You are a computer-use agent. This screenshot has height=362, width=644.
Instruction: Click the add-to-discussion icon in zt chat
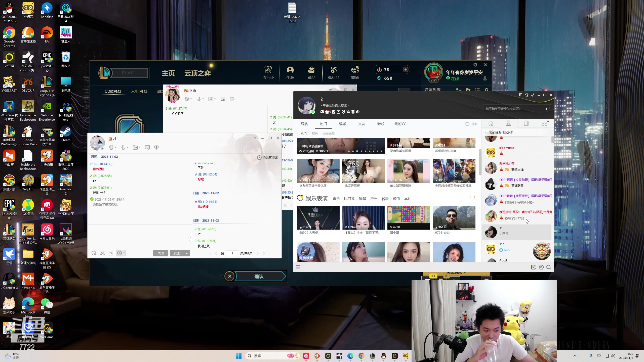(147, 147)
